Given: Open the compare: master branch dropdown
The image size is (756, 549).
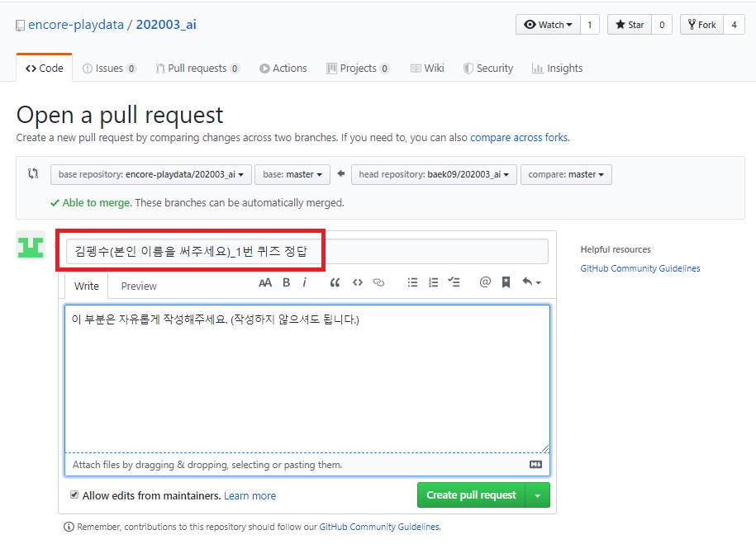Looking at the screenshot, I should pos(566,174).
